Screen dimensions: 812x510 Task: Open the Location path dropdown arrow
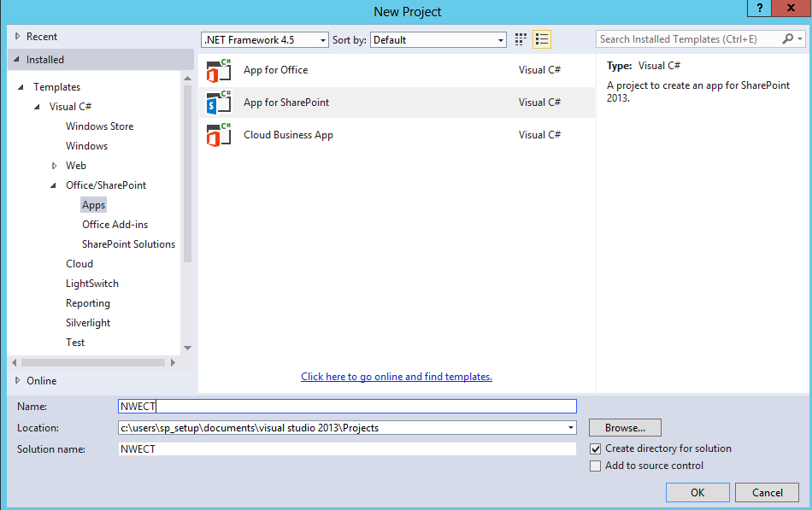pos(571,428)
